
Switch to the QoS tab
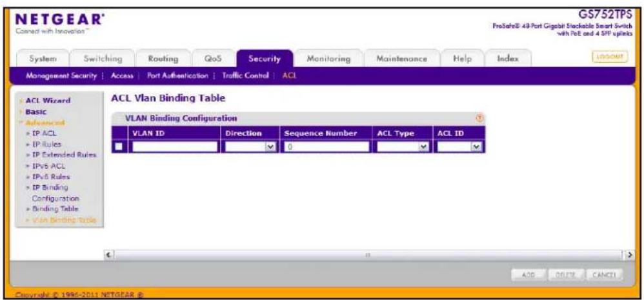[x=213, y=59]
